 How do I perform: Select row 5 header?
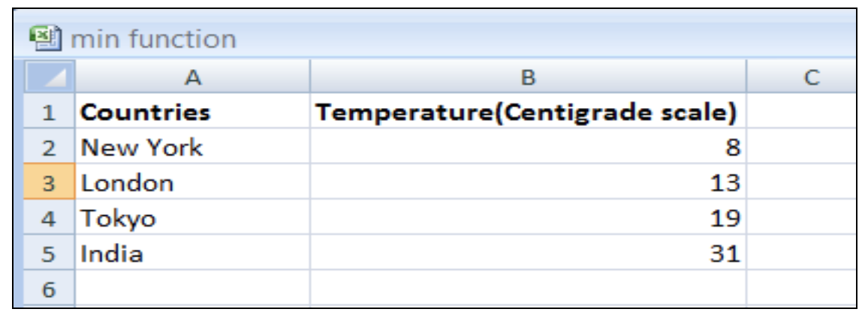(x=50, y=252)
